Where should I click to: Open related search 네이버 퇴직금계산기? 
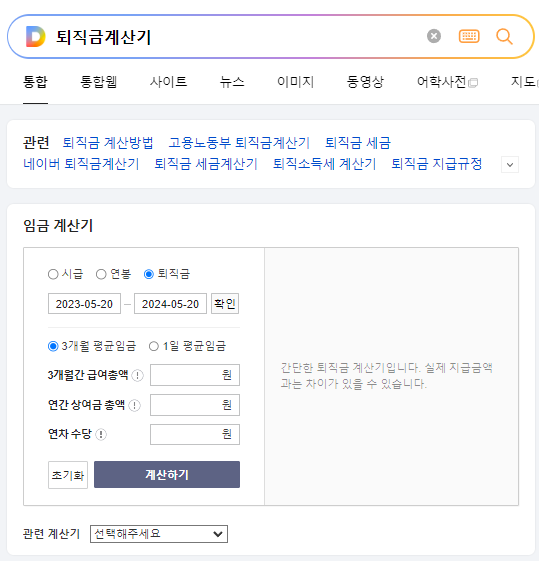[81, 164]
